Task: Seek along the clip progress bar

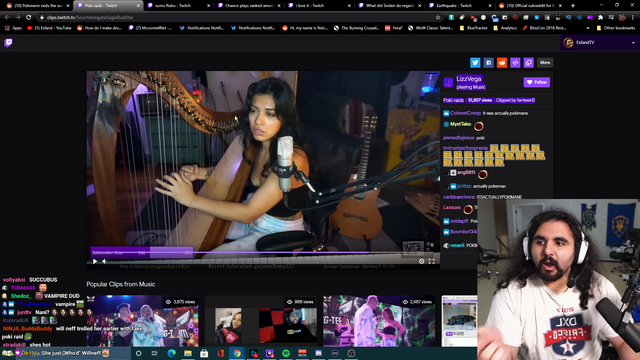Action: pos(263,253)
